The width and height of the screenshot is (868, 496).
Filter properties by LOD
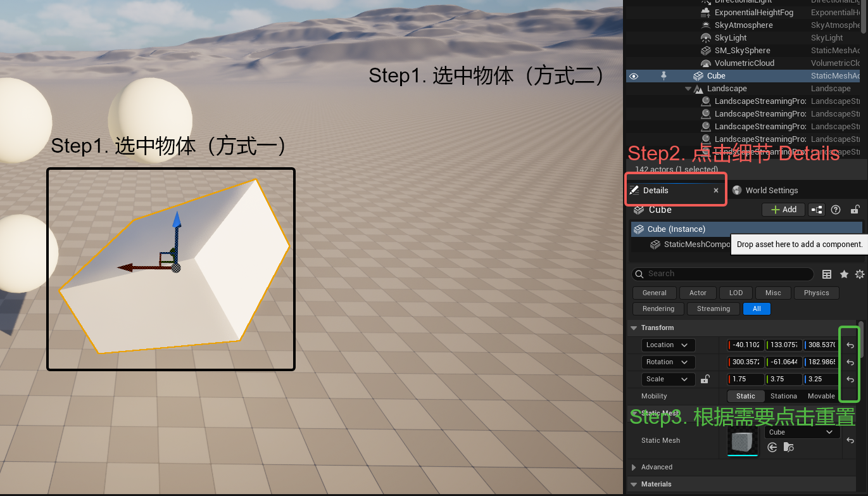736,293
